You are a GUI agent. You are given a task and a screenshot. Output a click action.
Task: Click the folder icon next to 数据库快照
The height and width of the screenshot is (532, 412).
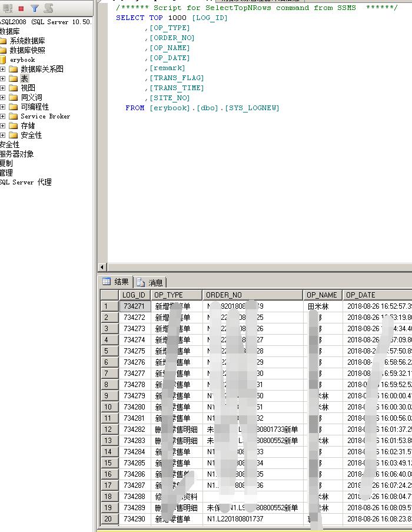point(3,51)
